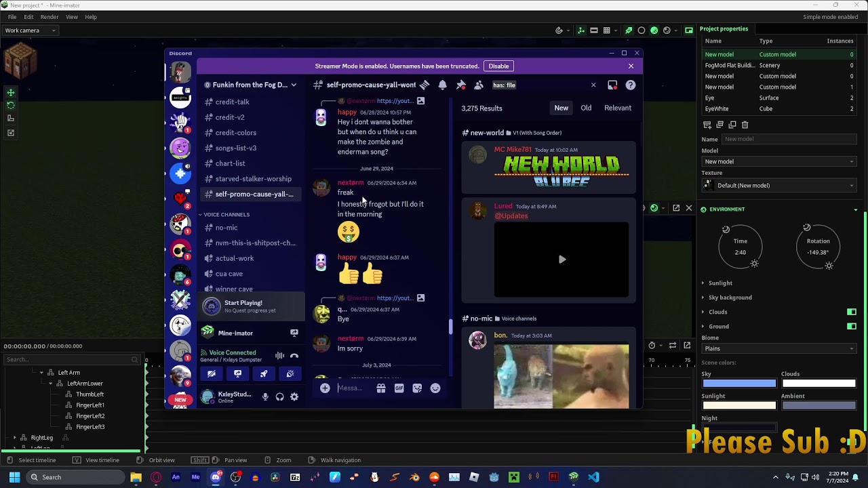Select the Ambient color swatch

point(818,405)
